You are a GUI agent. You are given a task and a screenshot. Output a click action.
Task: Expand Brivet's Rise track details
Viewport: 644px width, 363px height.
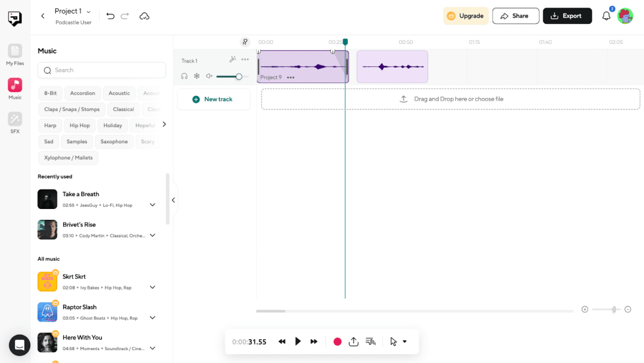click(x=153, y=235)
